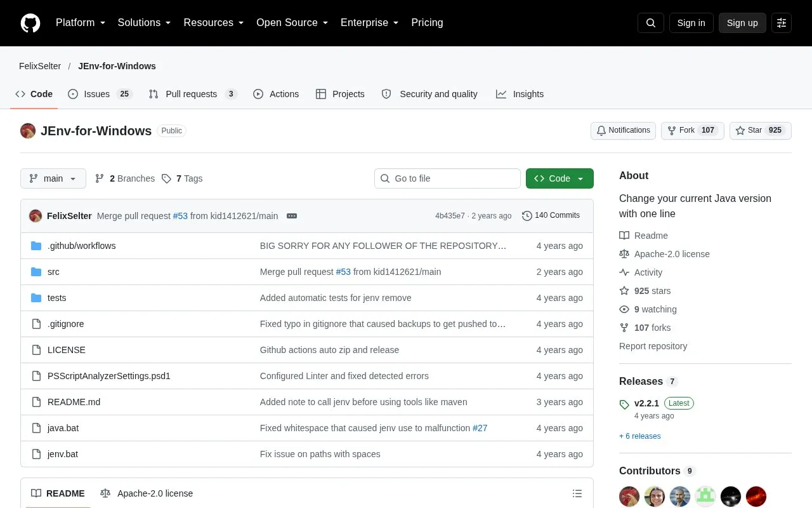Open the 140 Commits history link
The height and width of the screenshot is (508, 812).
pos(551,216)
